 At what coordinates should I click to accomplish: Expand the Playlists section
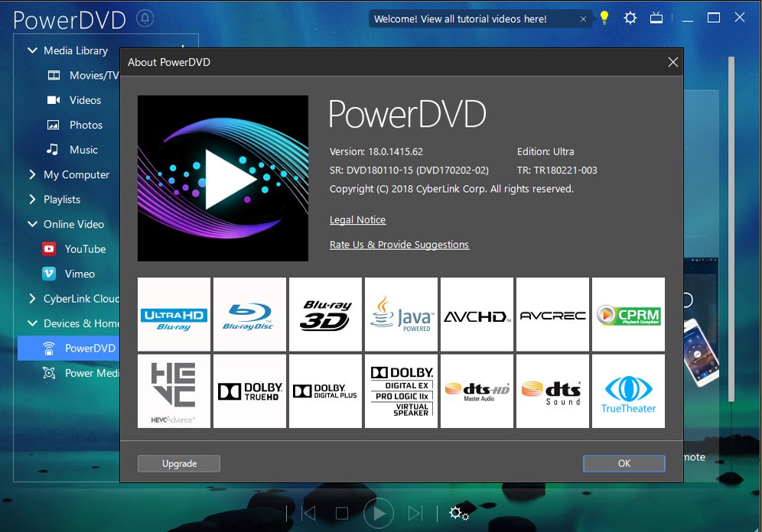pyautogui.click(x=32, y=199)
